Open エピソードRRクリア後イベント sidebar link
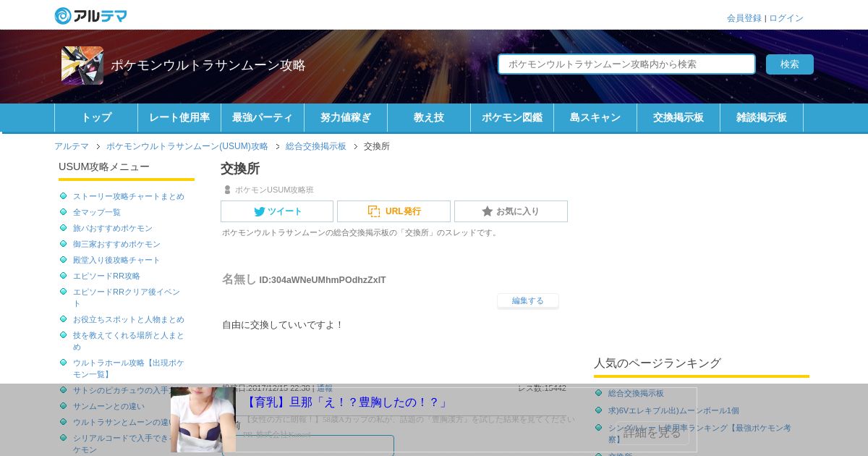 pos(127,297)
